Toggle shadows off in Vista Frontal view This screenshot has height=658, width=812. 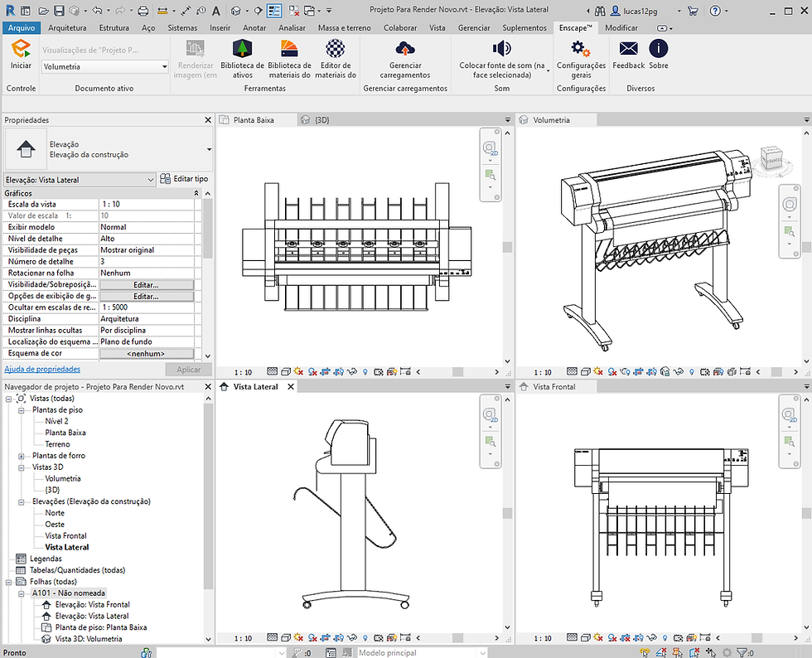pos(611,638)
